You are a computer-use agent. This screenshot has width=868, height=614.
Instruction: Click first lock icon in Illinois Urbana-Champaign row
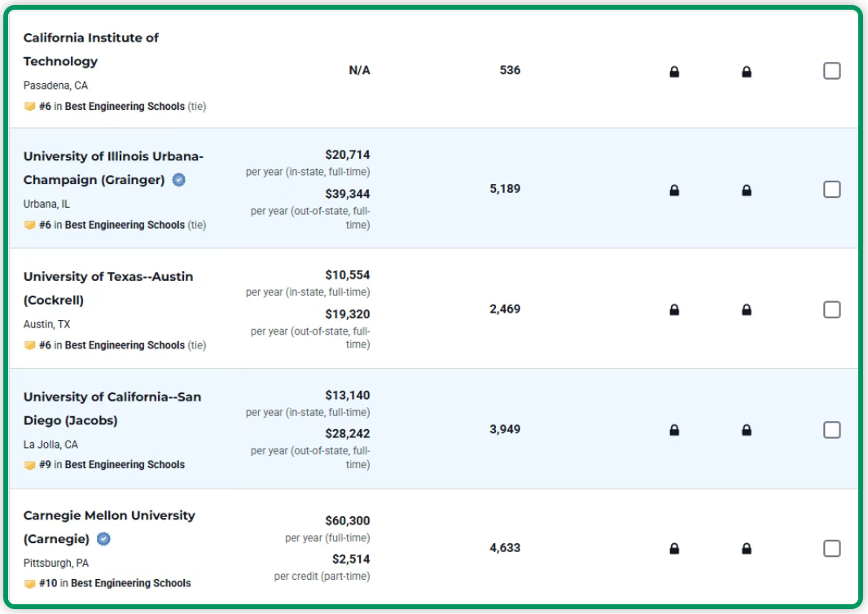tap(674, 191)
